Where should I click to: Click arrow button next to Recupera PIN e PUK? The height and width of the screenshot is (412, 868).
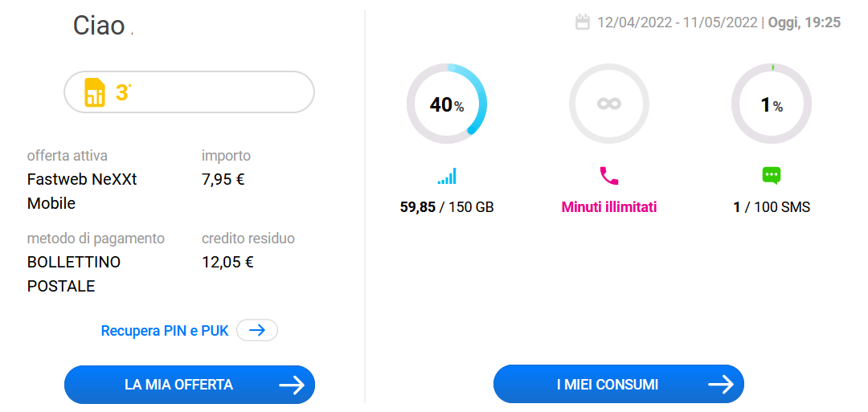tap(257, 330)
